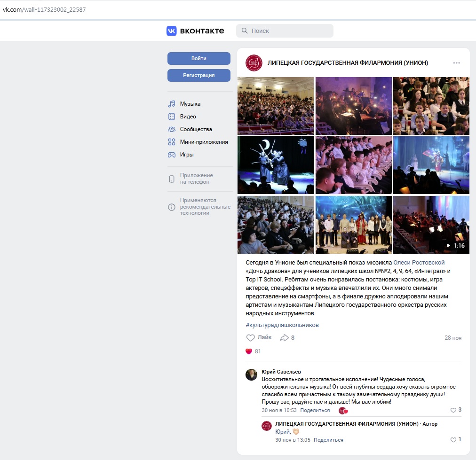Open the Видео section

pyautogui.click(x=188, y=117)
